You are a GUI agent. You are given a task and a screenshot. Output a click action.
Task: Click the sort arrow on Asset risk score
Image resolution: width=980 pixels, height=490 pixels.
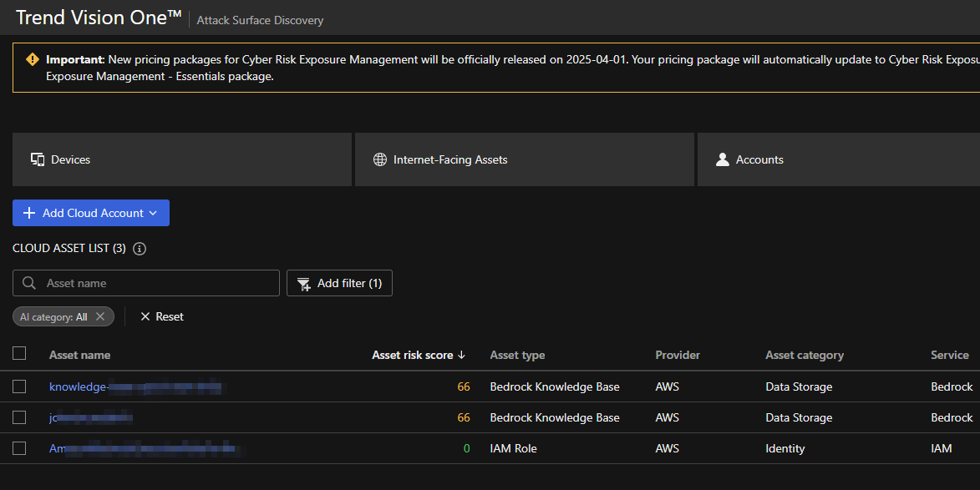coord(462,355)
